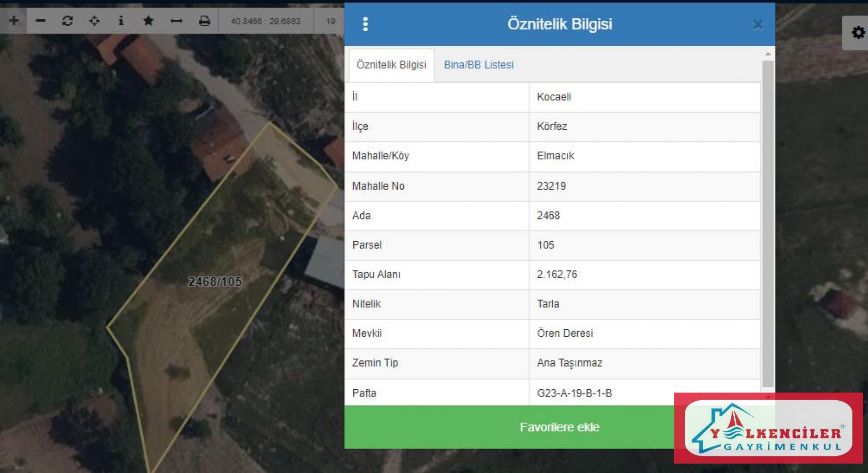The width and height of the screenshot is (868, 473).
Task: Switch to Bina/BB Listesi tab
Action: [x=478, y=65]
